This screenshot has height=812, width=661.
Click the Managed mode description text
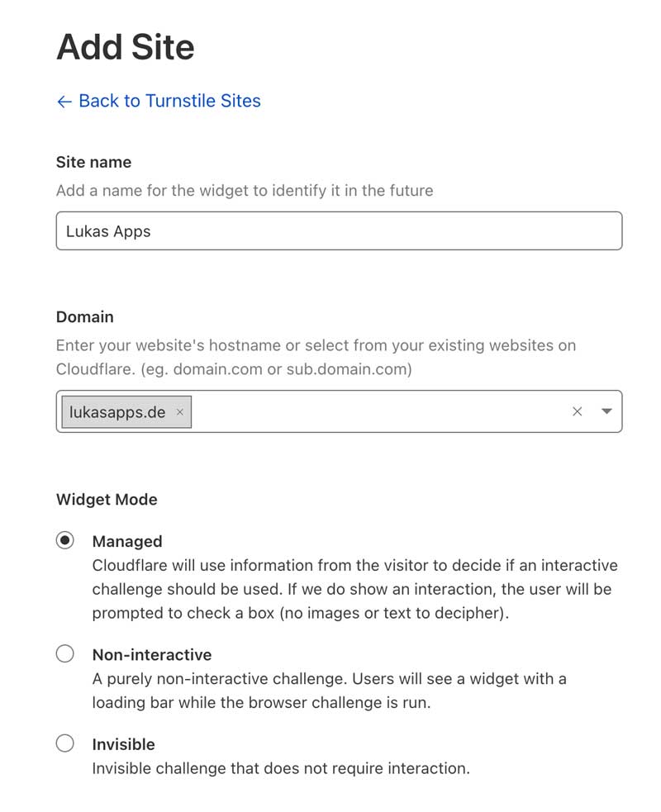pyautogui.click(x=355, y=589)
